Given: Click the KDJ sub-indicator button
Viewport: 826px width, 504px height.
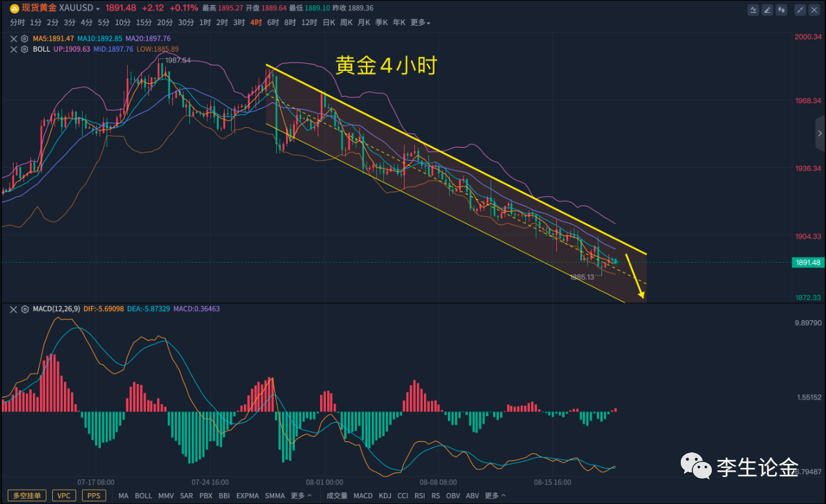Looking at the screenshot, I should [x=385, y=496].
